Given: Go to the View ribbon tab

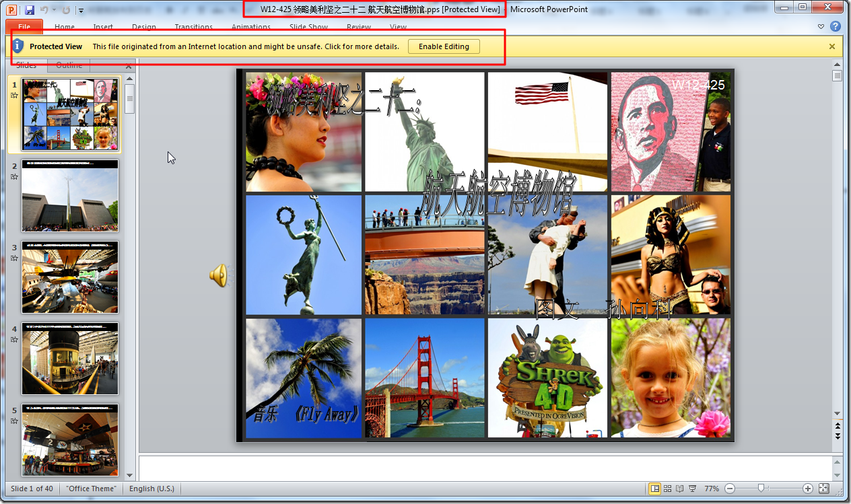Looking at the screenshot, I should 399,27.
